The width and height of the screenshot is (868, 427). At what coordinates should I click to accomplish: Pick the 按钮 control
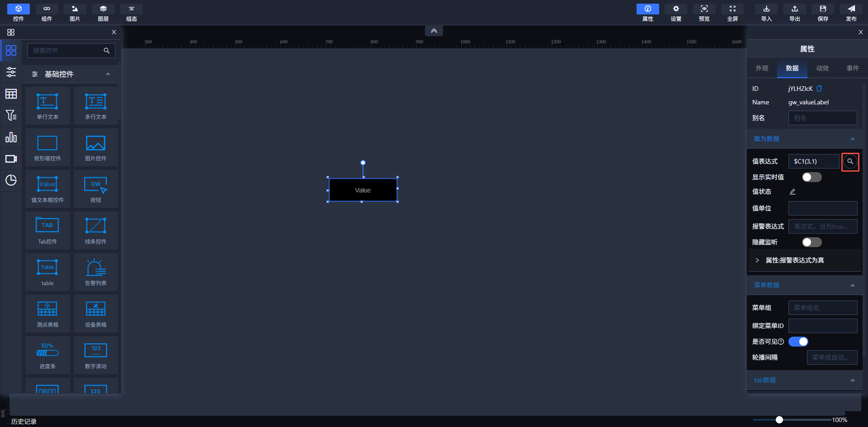(x=96, y=189)
